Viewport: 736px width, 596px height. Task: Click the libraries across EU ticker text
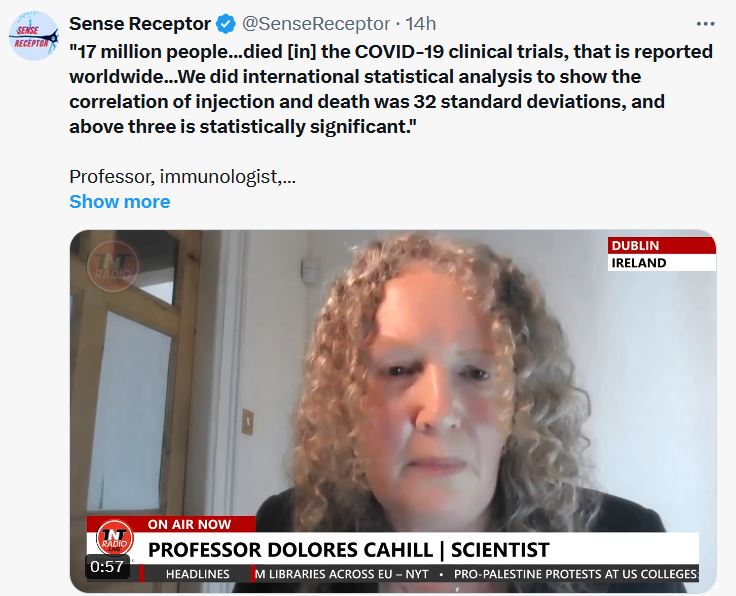(342, 574)
